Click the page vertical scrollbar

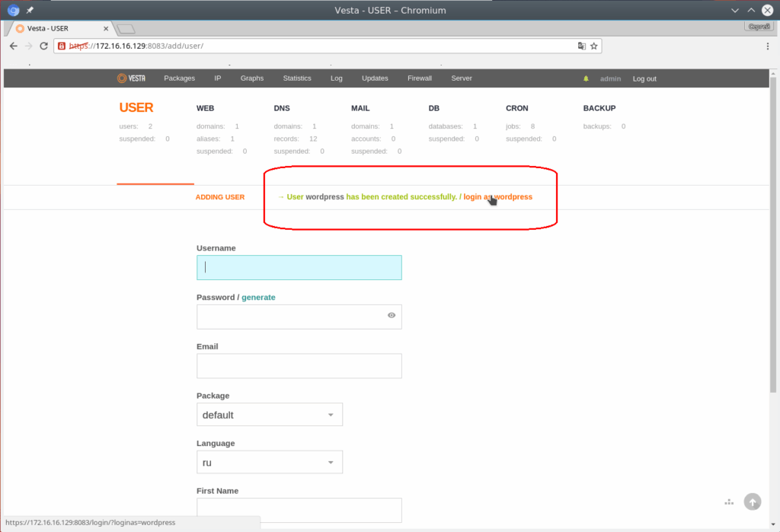[x=772, y=234]
